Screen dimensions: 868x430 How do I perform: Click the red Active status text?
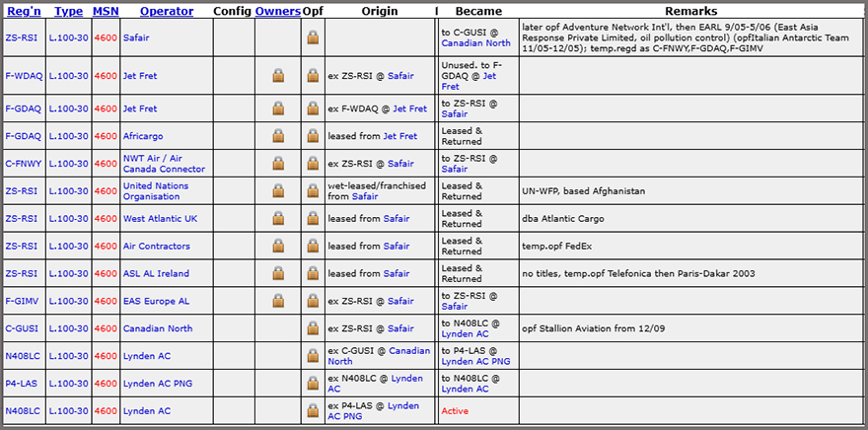[x=455, y=410]
